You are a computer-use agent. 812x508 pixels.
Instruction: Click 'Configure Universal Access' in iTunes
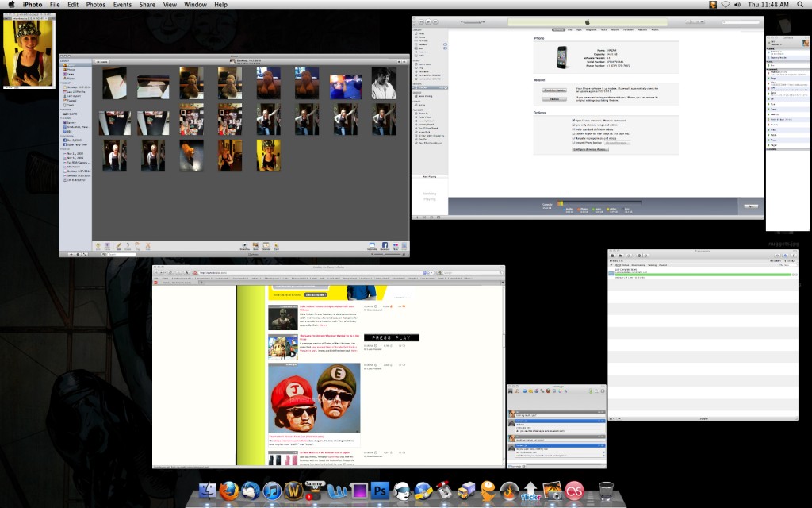[590, 149]
